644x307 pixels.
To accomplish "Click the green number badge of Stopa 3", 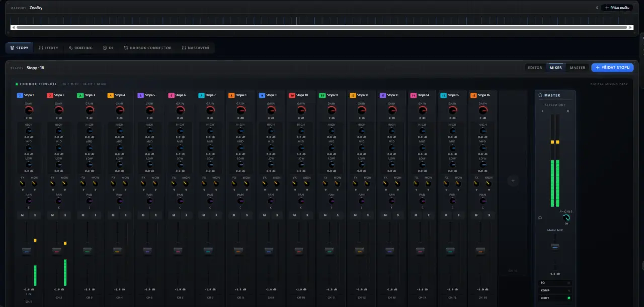I will (x=80, y=95).
